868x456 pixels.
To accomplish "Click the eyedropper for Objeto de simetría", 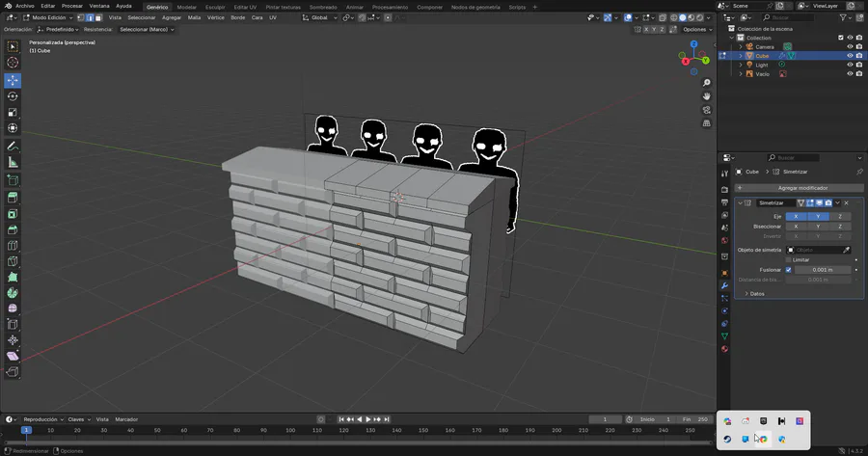I will pyautogui.click(x=846, y=250).
